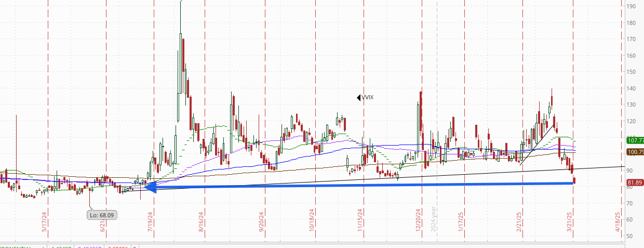Image resolution: width=644 pixels, height=248 pixels.
Task: Select the brown 100.79 price tag
Action: [x=635, y=152]
